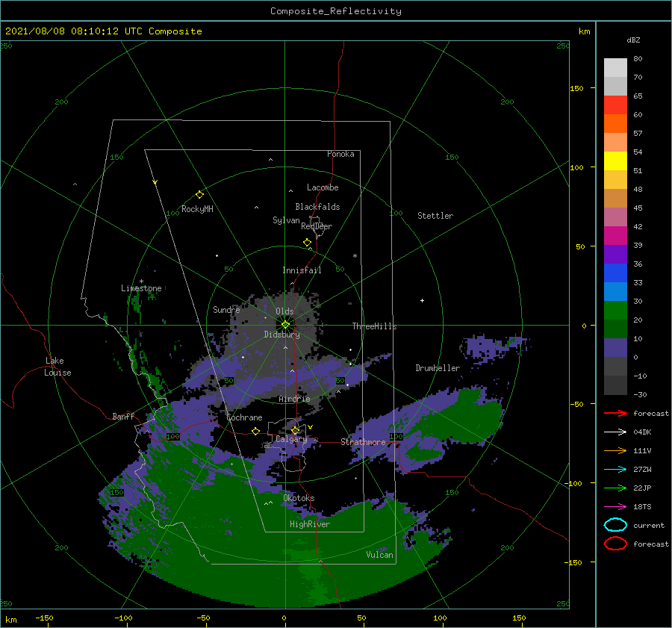The image size is (672, 628).
Task: Click the red forecast arrow legend icon
Action: pos(615,413)
